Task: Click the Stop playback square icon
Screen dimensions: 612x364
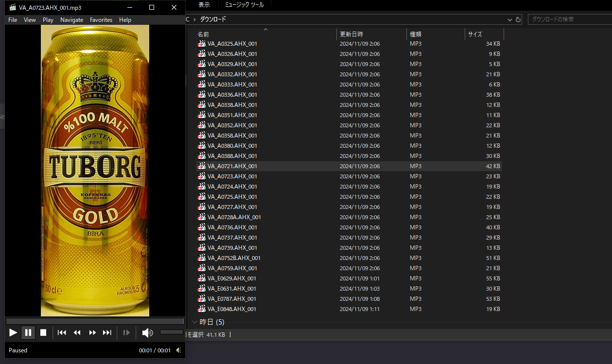Action: click(x=43, y=332)
